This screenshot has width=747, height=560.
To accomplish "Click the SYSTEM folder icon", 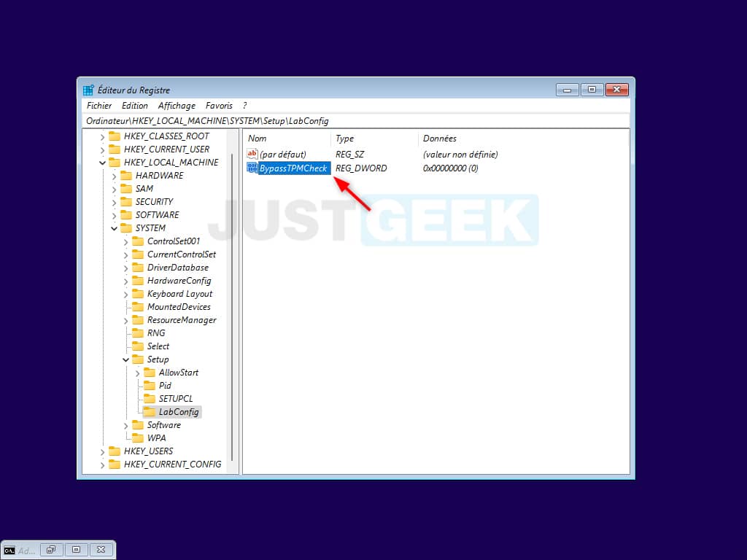I will [126, 227].
